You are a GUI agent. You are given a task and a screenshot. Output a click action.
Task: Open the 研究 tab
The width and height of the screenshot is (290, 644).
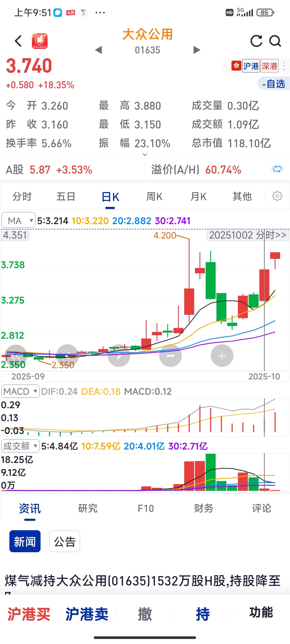click(x=88, y=508)
